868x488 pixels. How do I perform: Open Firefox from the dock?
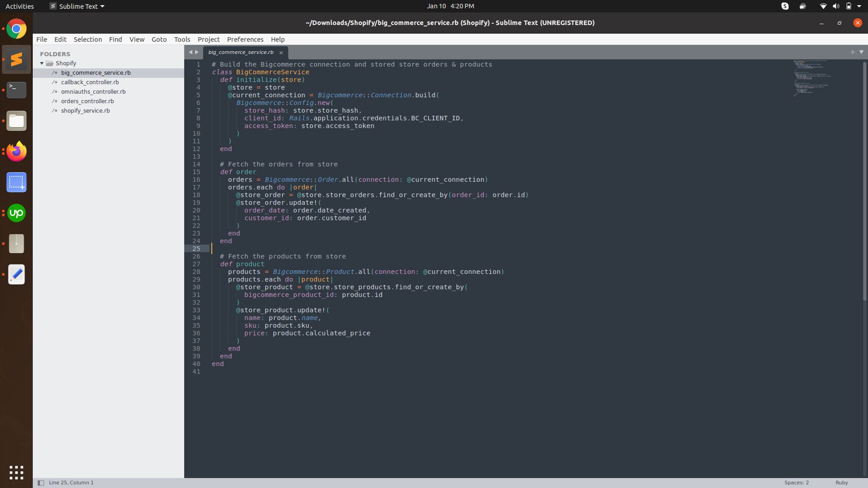16,151
